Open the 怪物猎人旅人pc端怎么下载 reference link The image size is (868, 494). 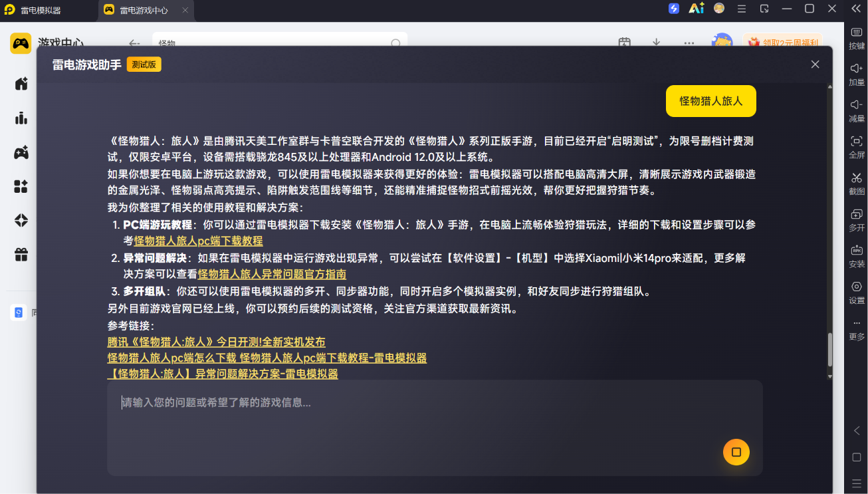(267, 358)
